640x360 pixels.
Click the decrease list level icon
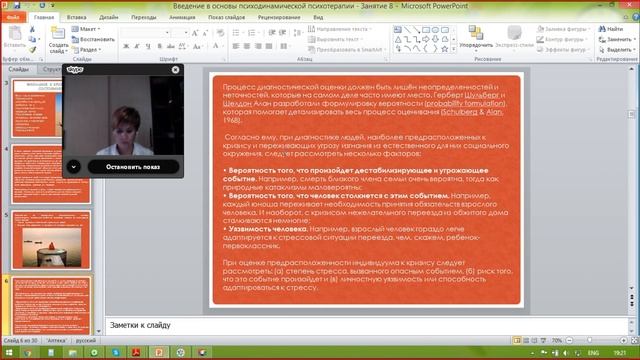pyautogui.click(x=272, y=33)
